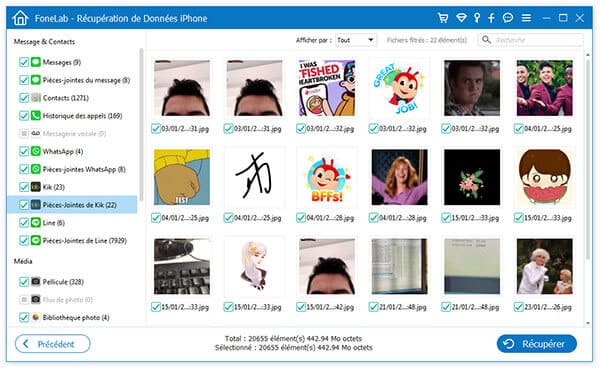Uncheck the Contacts (1271) checkbox

pos(24,98)
